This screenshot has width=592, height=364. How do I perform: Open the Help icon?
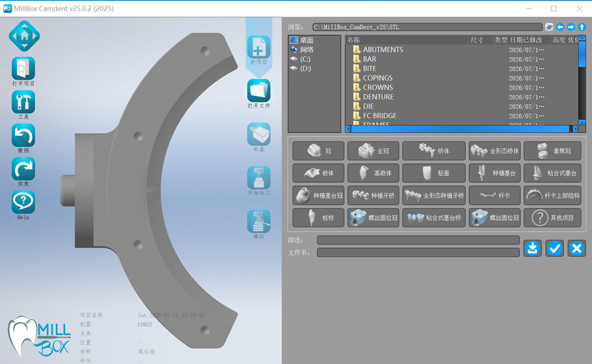(24, 202)
